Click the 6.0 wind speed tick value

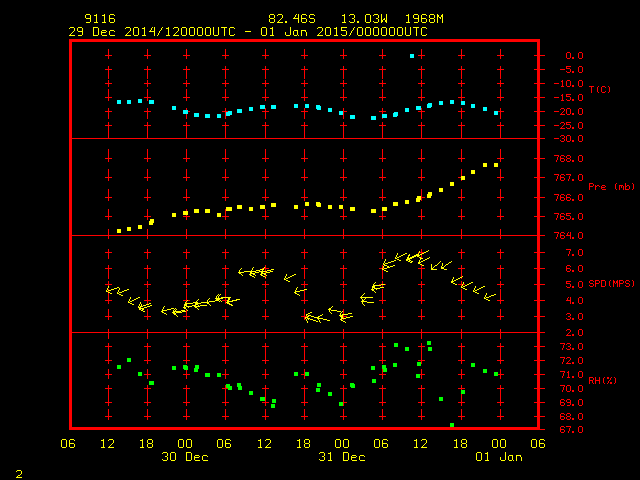click(574, 269)
